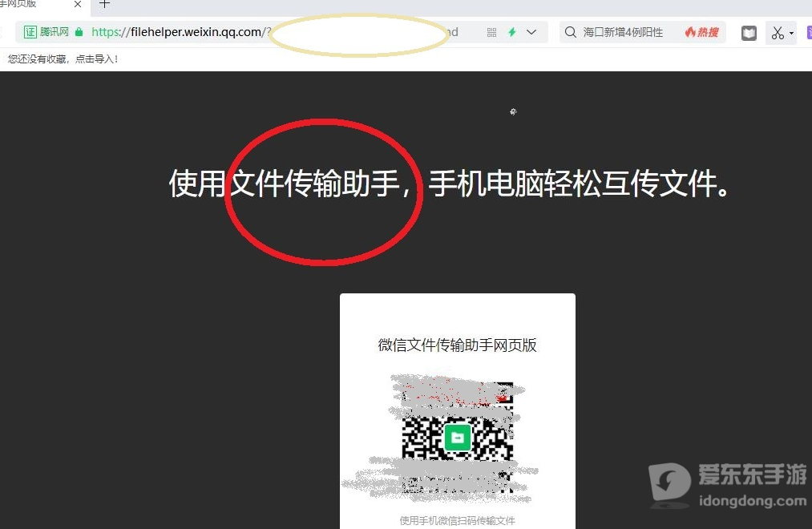This screenshot has width=812, height=529.
Task: Click the green lightning speed mode icon
Action: point(511,32)
